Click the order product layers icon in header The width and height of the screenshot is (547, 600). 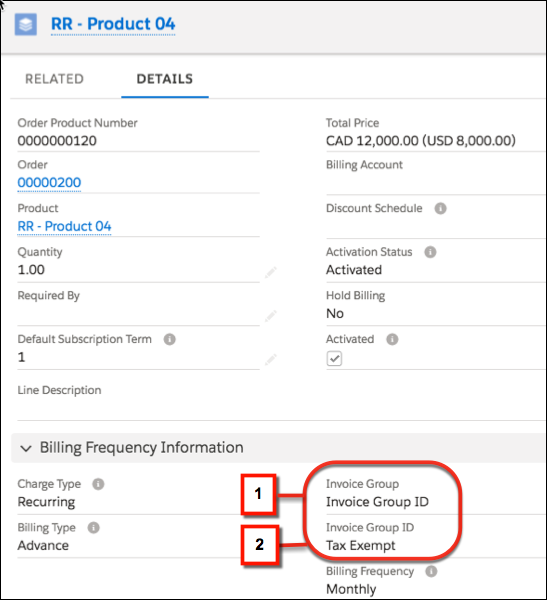[x=26, y=24]
